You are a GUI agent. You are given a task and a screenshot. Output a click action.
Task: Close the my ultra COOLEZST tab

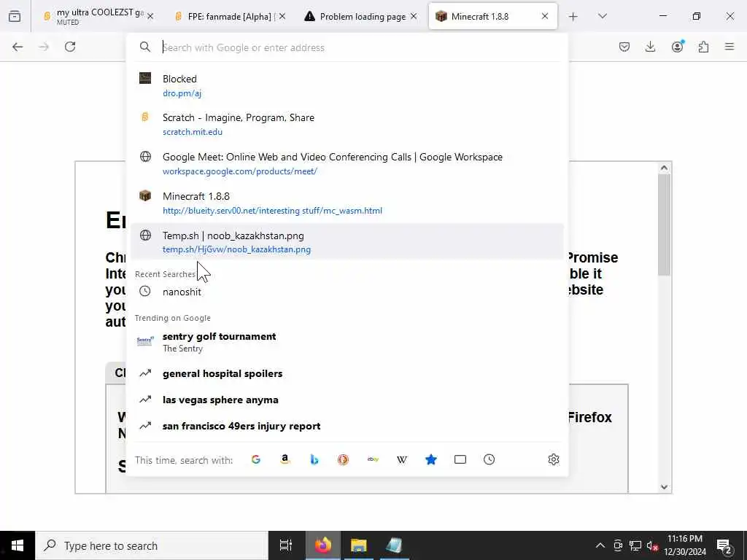(150, 16)
